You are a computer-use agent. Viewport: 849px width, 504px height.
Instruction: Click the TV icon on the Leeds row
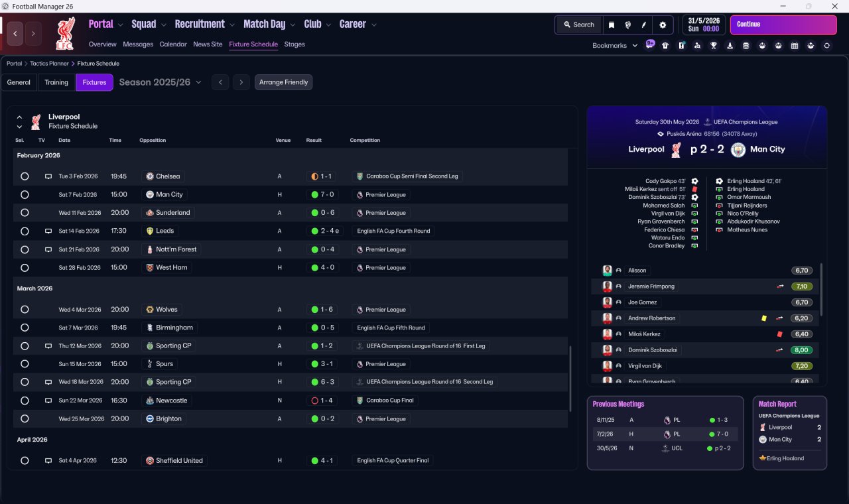click(48, 231)
